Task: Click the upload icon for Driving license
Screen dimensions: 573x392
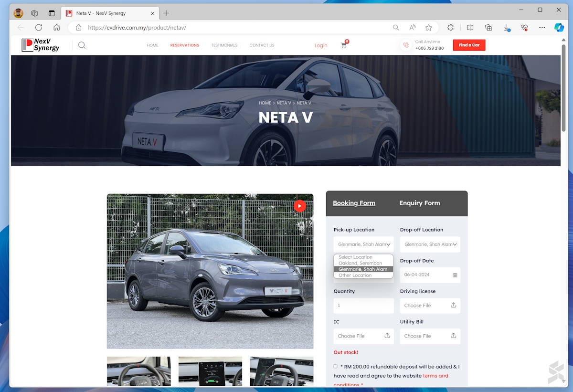Action: coord(454,306)
